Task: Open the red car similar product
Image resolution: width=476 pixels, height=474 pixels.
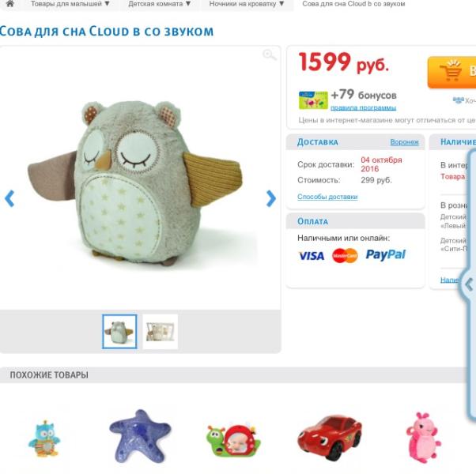Action: [x=330, y=437]
